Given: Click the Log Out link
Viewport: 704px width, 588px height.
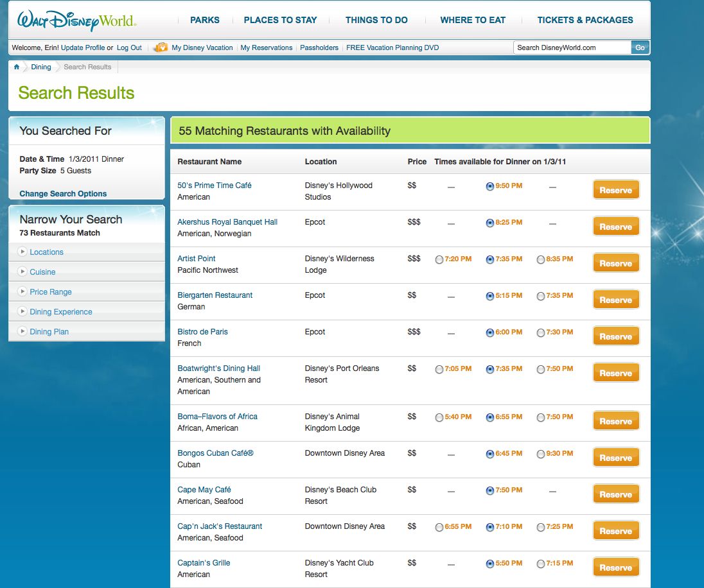Looking at the screenshot, I should pos(129,48).
